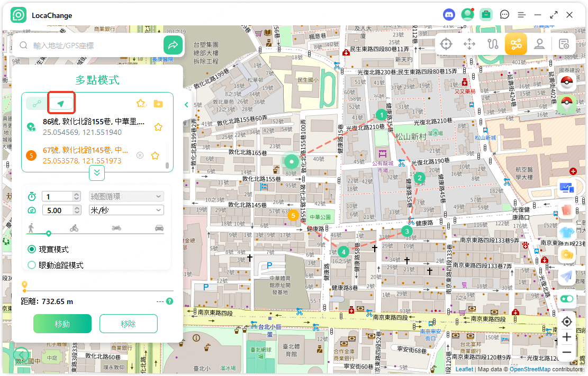Viewport: 588px width, 376px height.
Task: Zoom in on the map
Action: (567, 337)
